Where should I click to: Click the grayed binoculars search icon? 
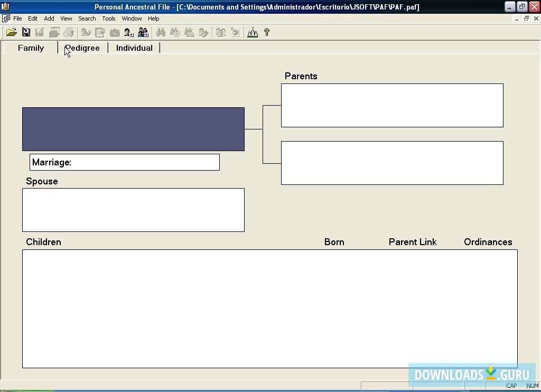tap(161, 32)
